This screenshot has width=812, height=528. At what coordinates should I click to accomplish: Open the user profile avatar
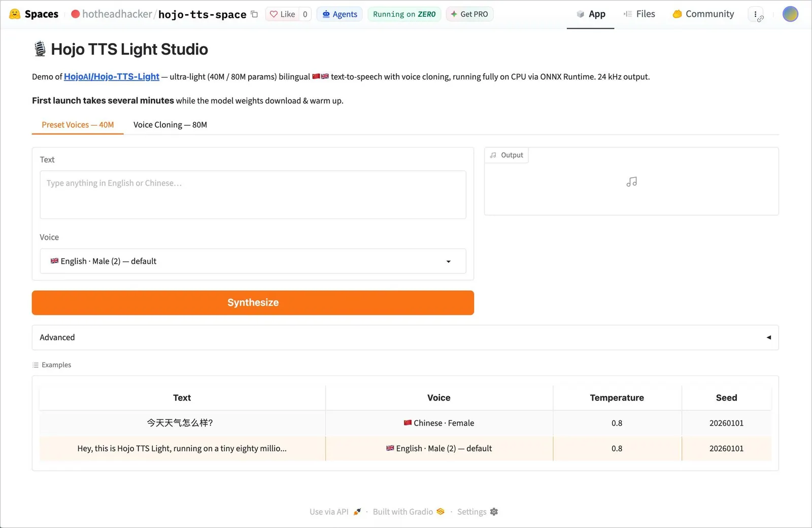pyautogui.click(x=790, y=14)
